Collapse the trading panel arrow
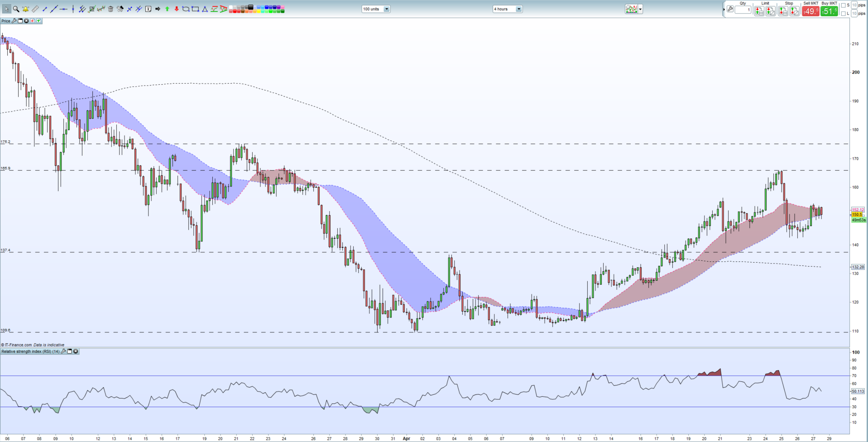The width and height of the screenshot is (868, 442). (724, 10)
